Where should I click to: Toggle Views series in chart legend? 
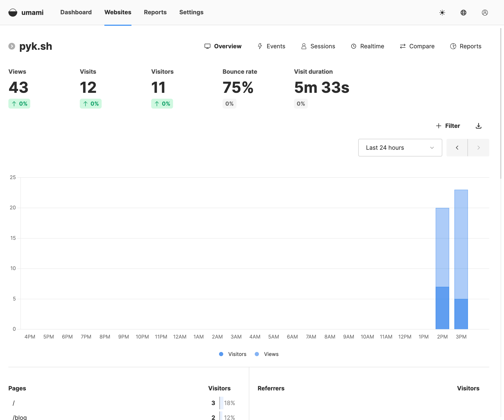pyautogui.click(x=267, y=354)
